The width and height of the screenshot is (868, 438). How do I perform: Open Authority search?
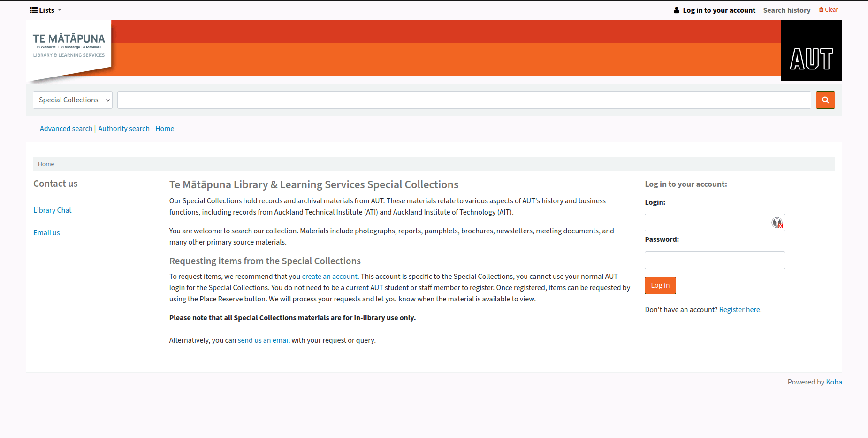(124, 129)
